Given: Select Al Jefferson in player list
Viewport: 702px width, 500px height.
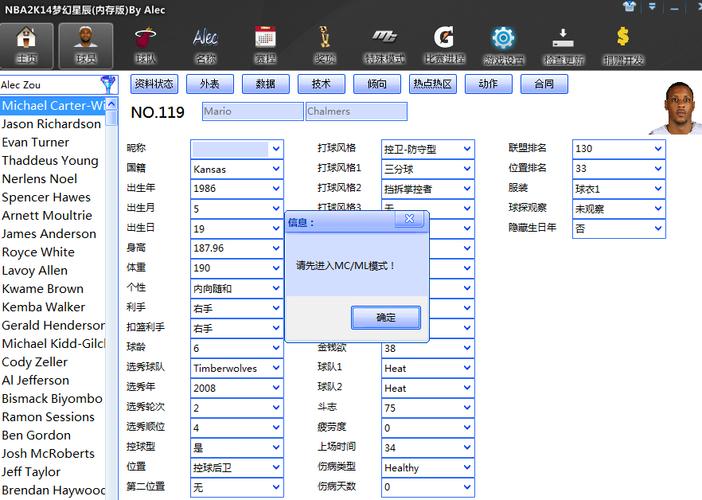Looking at the screenshot, I should pos(53,380).
